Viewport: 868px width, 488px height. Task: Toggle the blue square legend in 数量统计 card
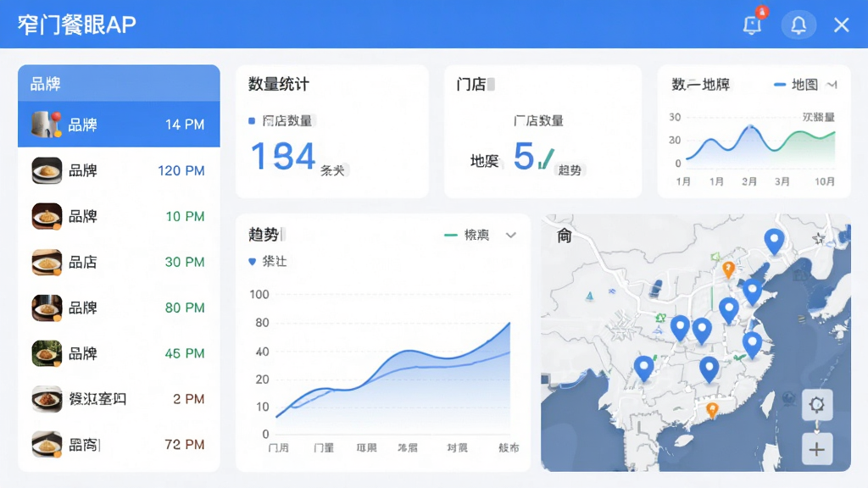tap(252, 120)
